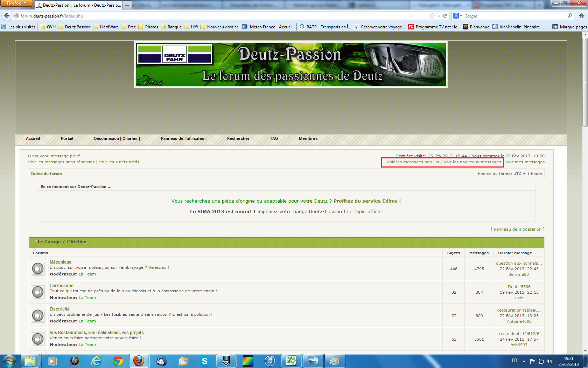Open Rechercher in forum navigation

[238, 138]
